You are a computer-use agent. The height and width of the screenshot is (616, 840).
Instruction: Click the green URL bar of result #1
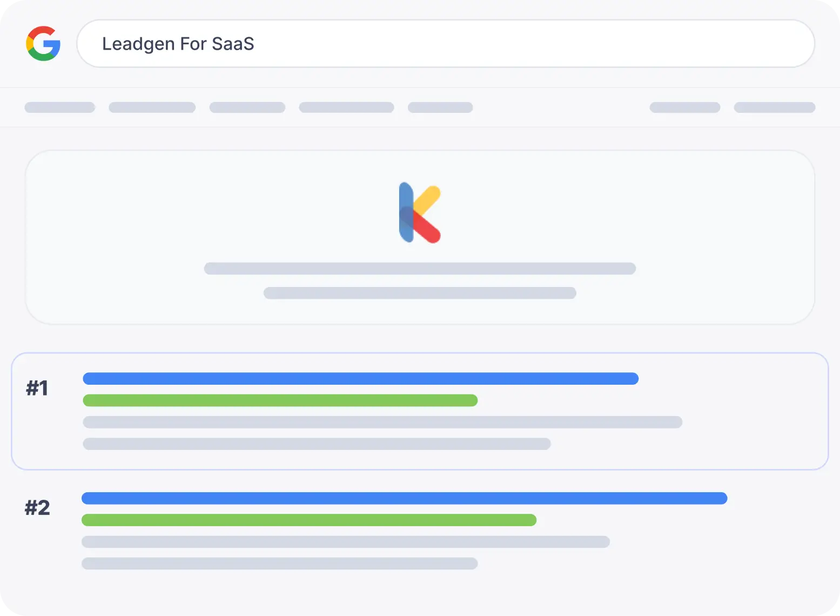pyautogui.click(x=280, y=400)
